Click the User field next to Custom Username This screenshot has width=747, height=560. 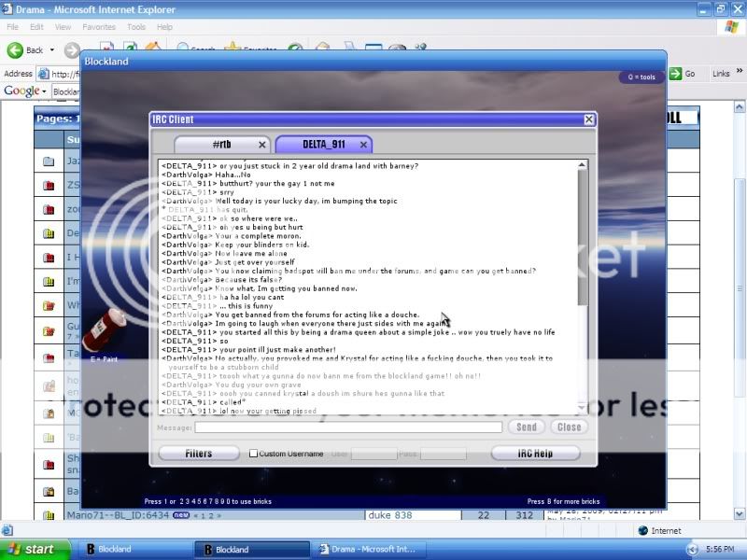[x=374, y=454]
